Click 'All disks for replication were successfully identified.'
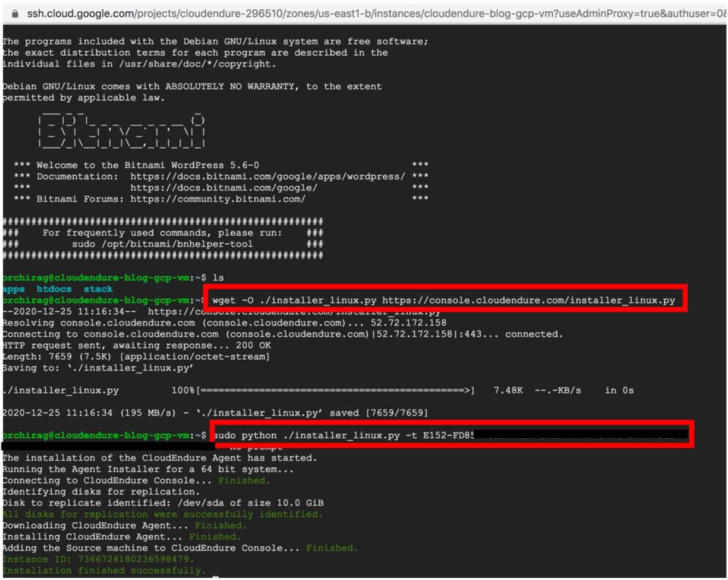This screenshot has height=580, width=728. [x=162, y=514]
